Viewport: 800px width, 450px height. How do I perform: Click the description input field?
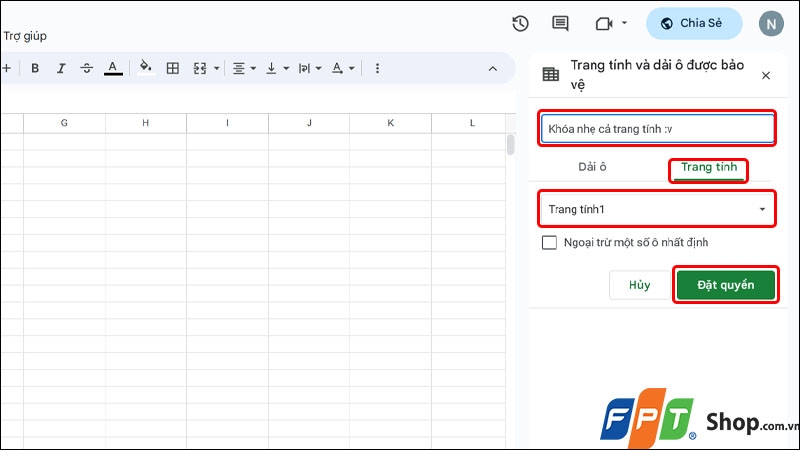pyautogui.click(x=657, y=129)
